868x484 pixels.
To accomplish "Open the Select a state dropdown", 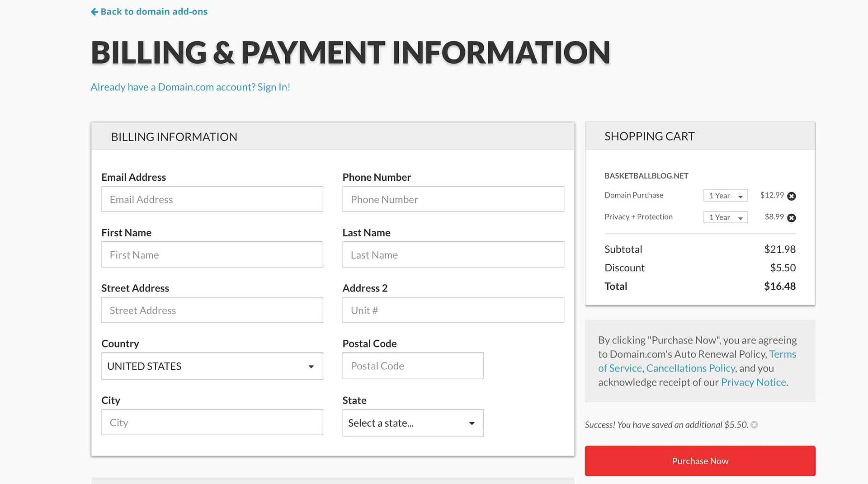I will pos(413,423).
